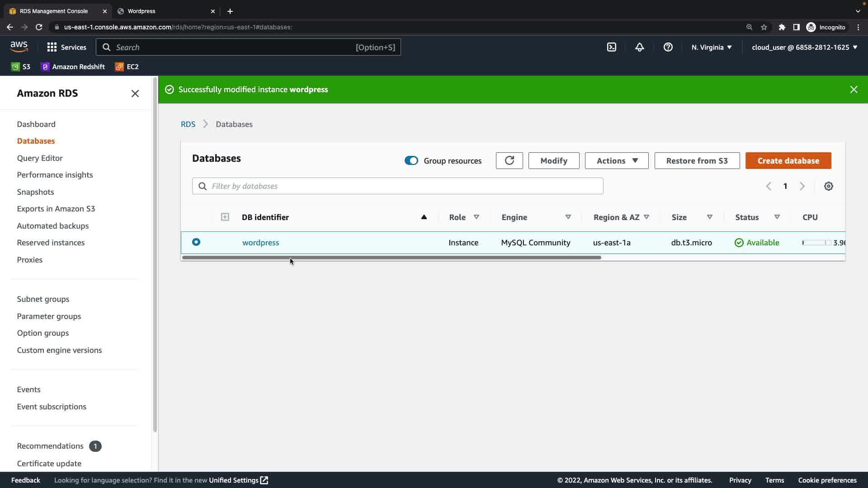Open table preferences gear icon
The width and height of the screenshot is (868, 488).
coord(828,186)
